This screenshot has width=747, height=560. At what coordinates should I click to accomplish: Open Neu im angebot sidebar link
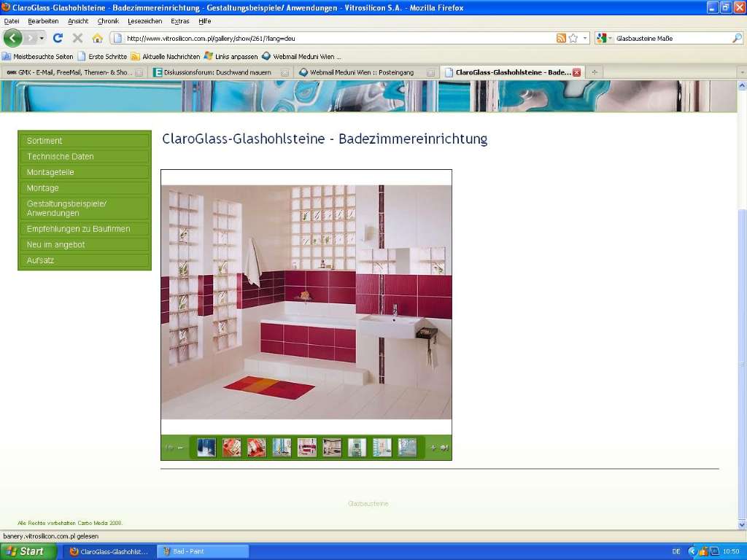[85, 245]
